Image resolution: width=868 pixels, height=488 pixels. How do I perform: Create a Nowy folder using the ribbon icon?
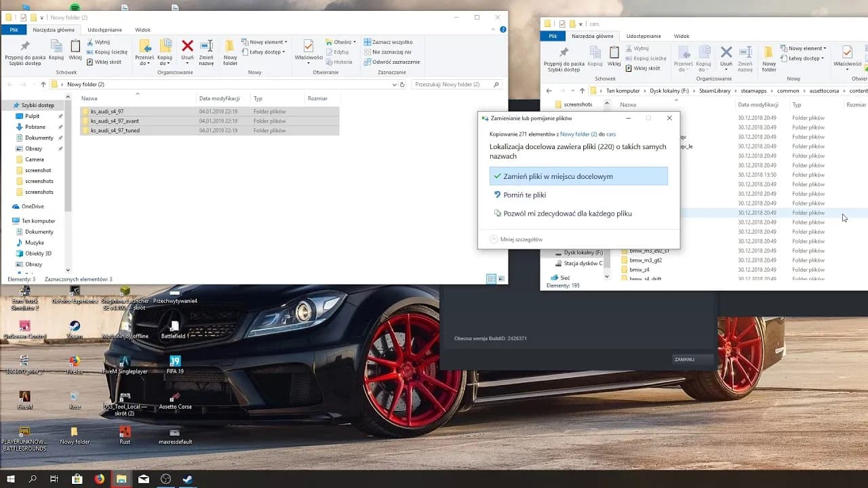pos(230,49)
